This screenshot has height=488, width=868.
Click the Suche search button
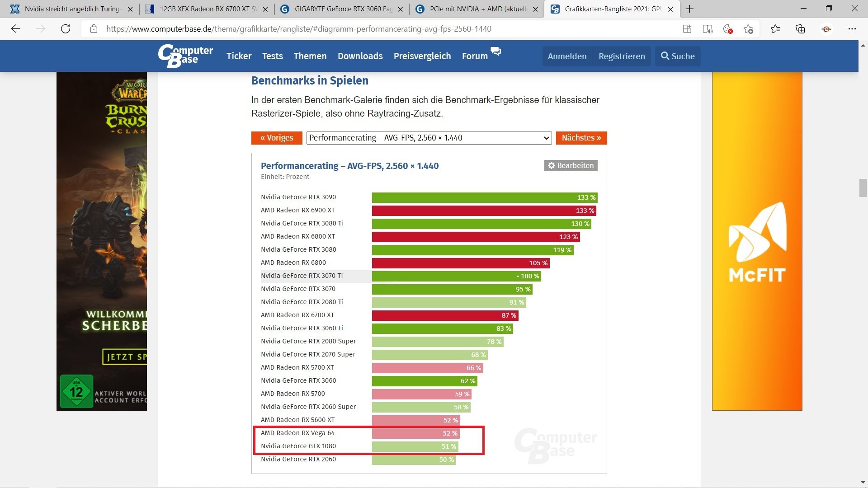[677, 56]
